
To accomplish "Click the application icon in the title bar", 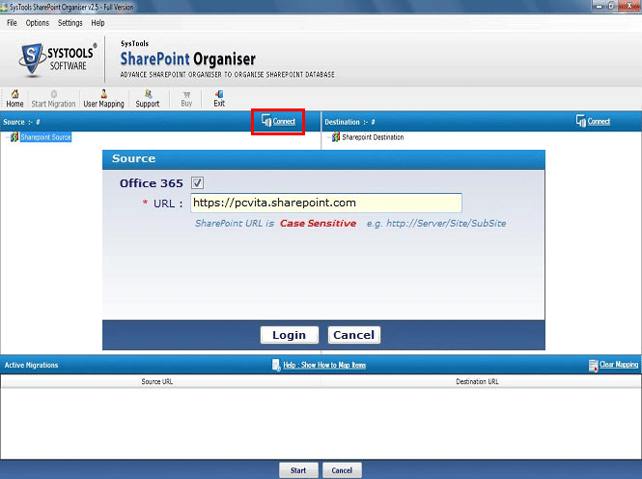I will tap(4, 7).
